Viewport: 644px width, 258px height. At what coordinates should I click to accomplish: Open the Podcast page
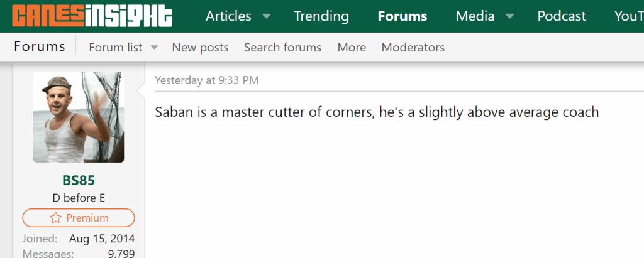tap(562, 16)
